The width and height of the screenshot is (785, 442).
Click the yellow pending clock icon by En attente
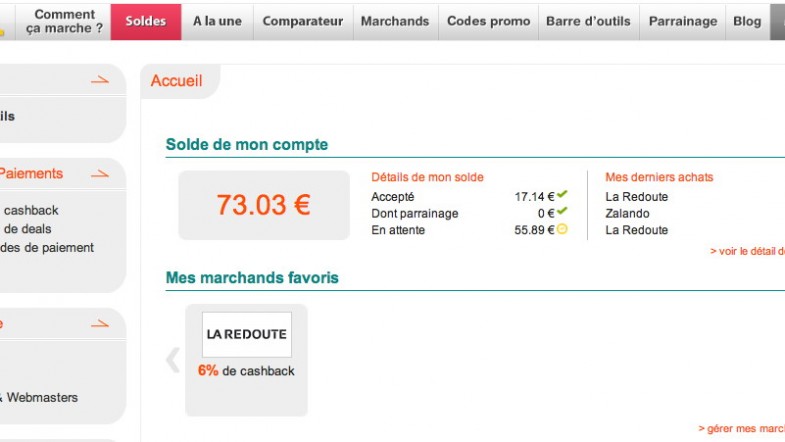pyautogui.click(x=562, y=229)
